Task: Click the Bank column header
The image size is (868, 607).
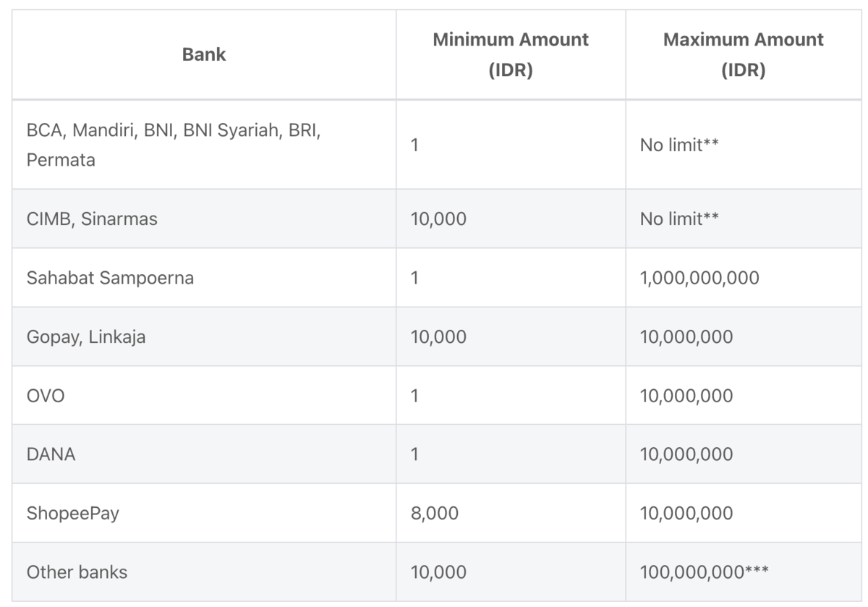Action: [204, 54]
